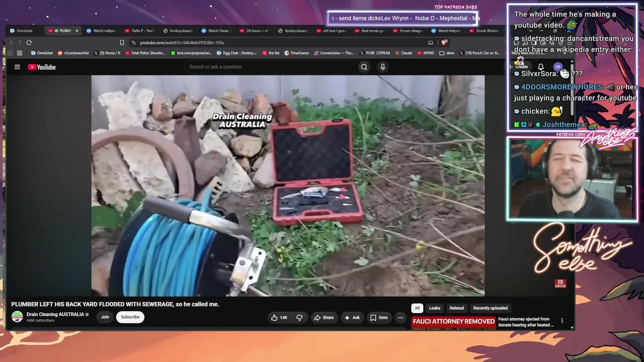Click the cast/screen icon in the address bar
The height and width of the screenshot is (362, 644).
(431, 43)
